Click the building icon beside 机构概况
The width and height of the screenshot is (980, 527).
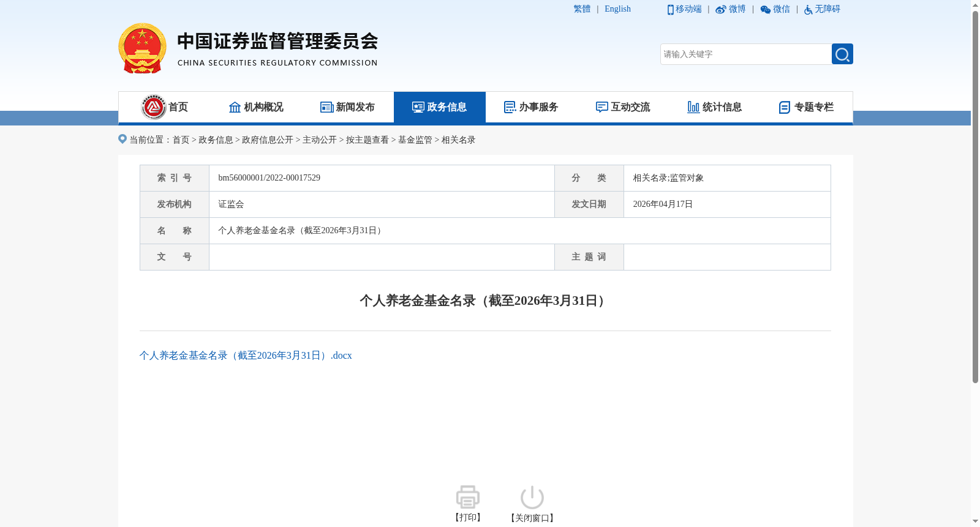tap(235, 107)
